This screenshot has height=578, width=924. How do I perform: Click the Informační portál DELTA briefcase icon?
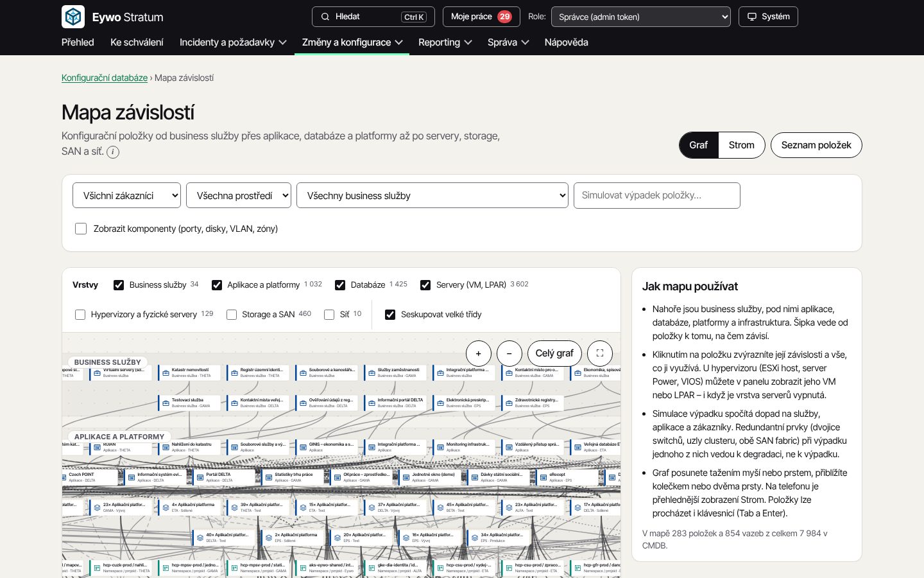point(372,403)
